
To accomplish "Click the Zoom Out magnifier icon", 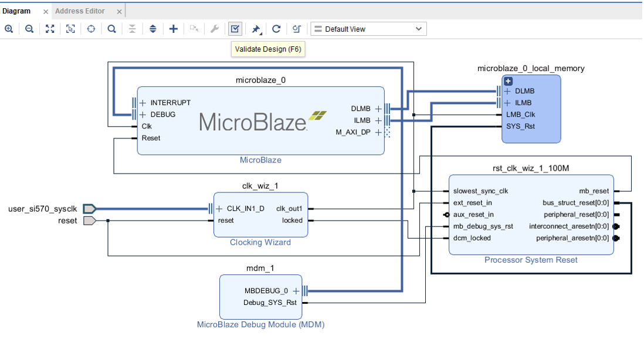I will click(x=29, y=29).
